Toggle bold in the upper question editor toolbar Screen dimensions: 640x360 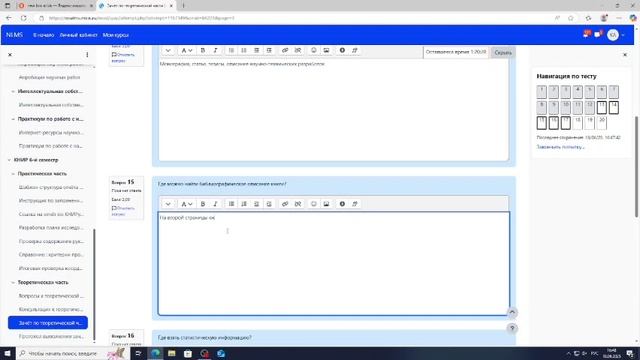click(x=202, y=50)
